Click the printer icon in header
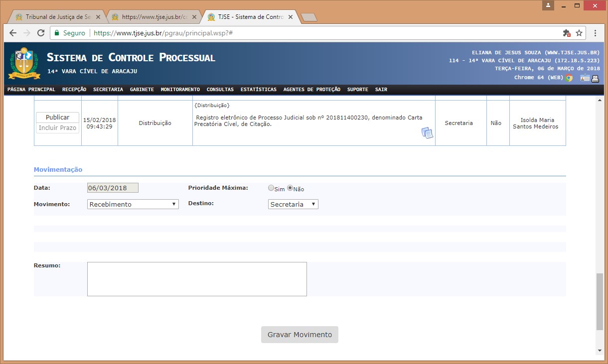This screenshot has height=364, width=608. click(595, 78)
